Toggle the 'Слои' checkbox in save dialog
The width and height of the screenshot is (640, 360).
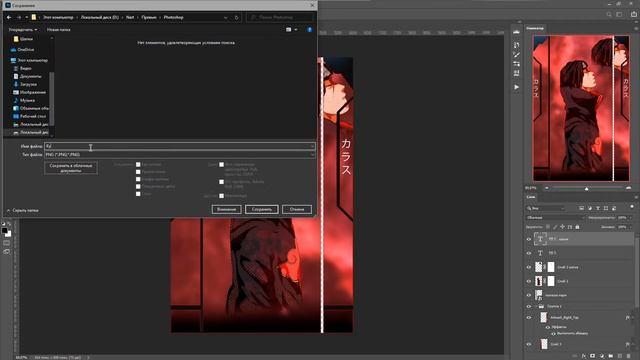[138, 194]
